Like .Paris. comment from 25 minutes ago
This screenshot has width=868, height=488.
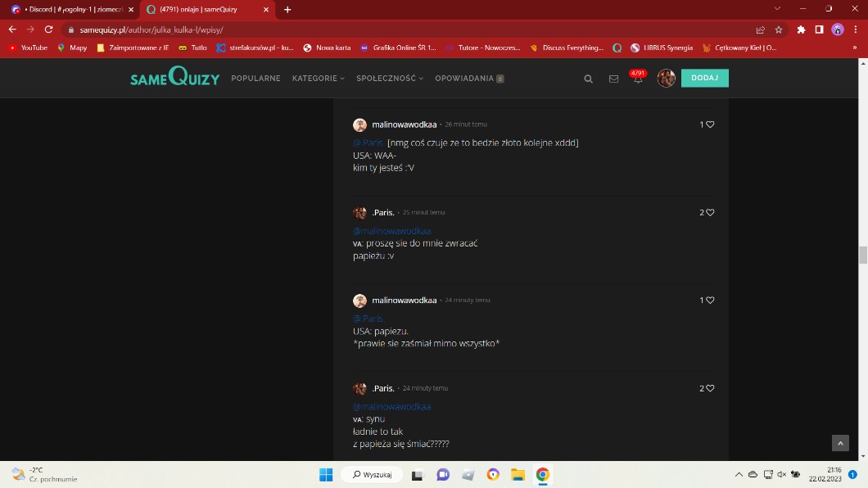click(710, 212)
